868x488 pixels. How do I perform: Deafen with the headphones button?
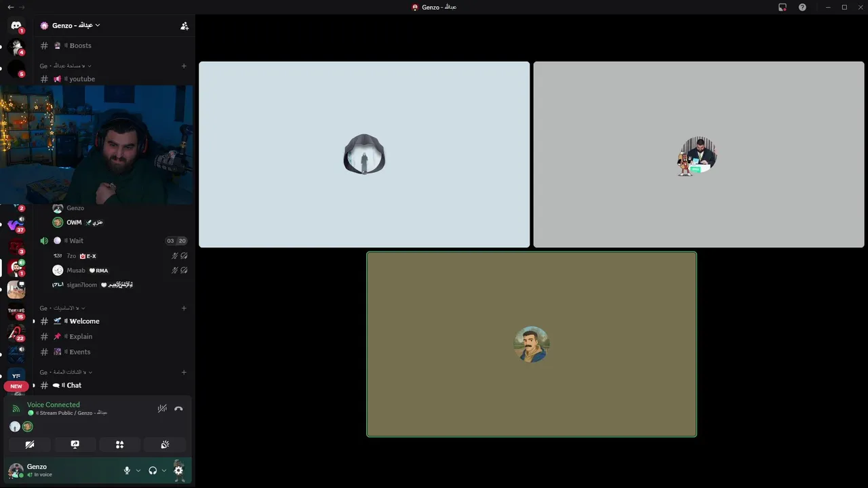[x=153, y=470]
